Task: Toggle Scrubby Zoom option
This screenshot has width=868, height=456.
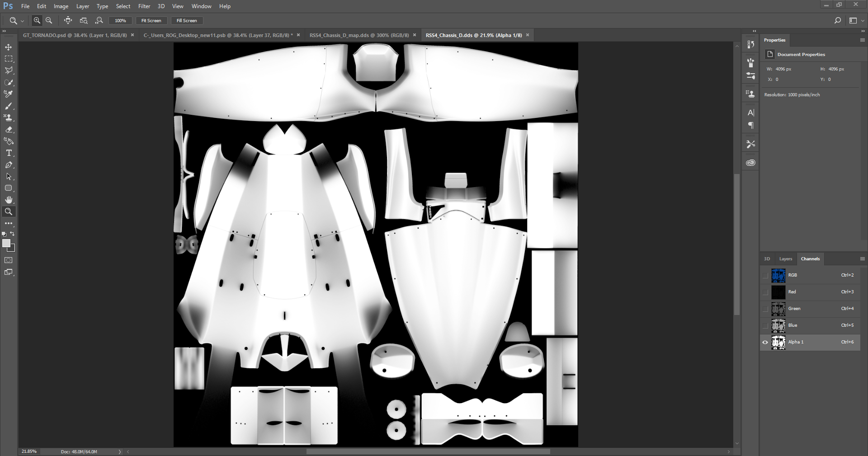Action: (x=99, y=20)
